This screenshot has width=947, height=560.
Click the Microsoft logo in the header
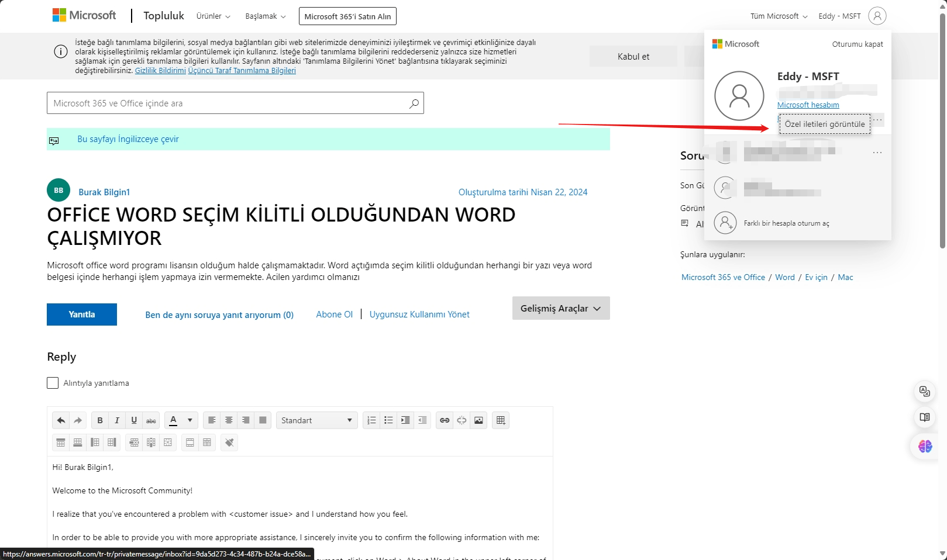[84, 15]
